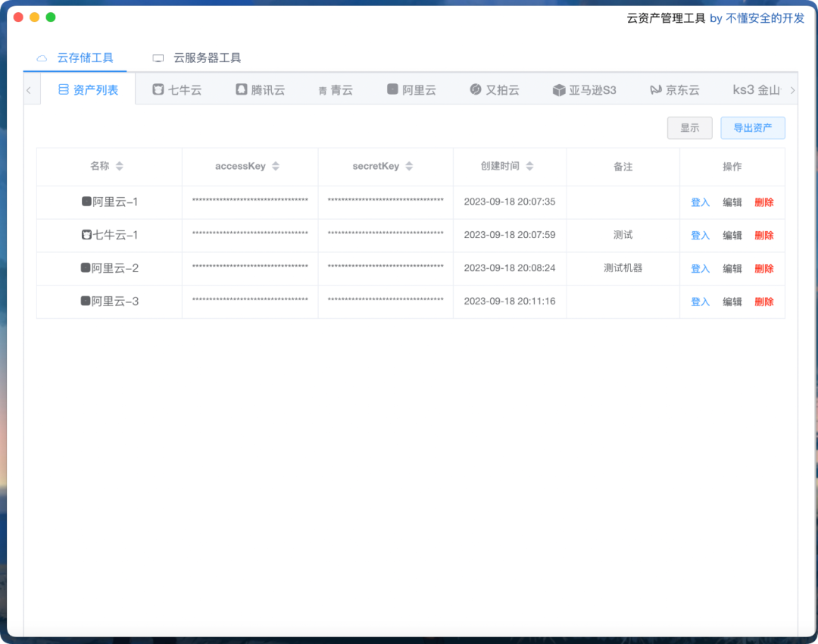Image resolution: width=818 pixels, height=644 pixels.
Task: Sort the table by accessKey column
Action: pyautogui.click(x=276, y=166)
